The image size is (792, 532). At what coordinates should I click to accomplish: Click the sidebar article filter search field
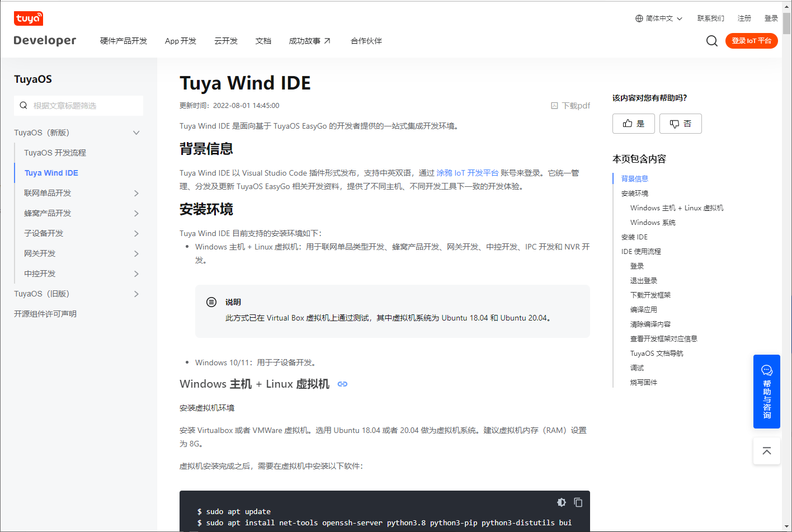tap(78, 105)
